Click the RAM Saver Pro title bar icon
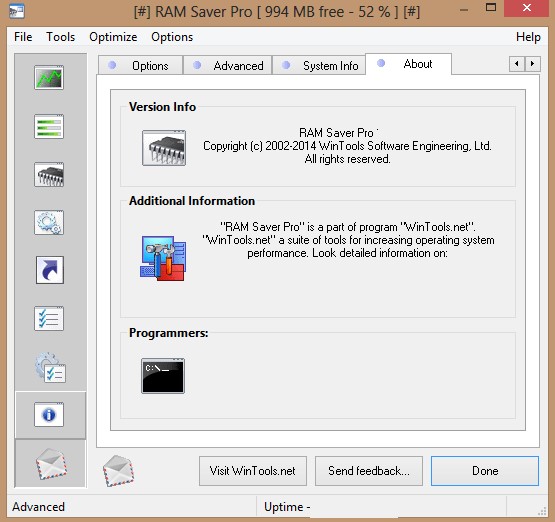The width and height of the screenshot is (555, 522). coord(17,11)
